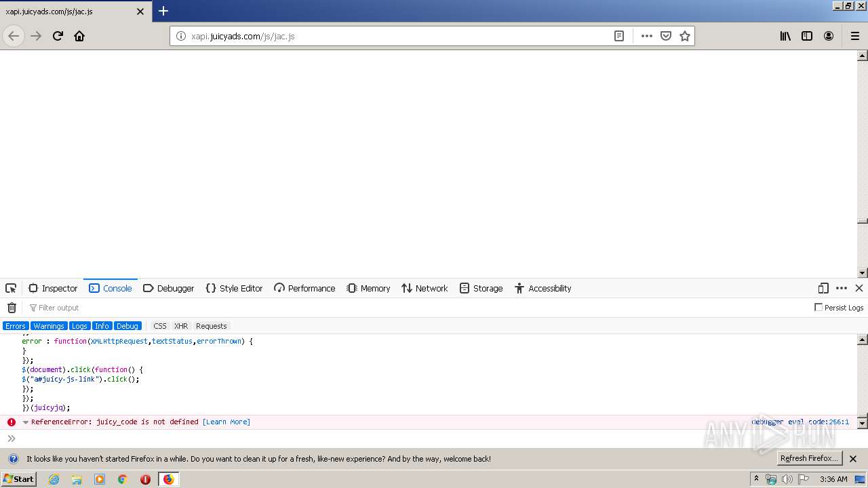868x488 pixels.
Task: Toggle the Debug filter
Action: [127, 326]
